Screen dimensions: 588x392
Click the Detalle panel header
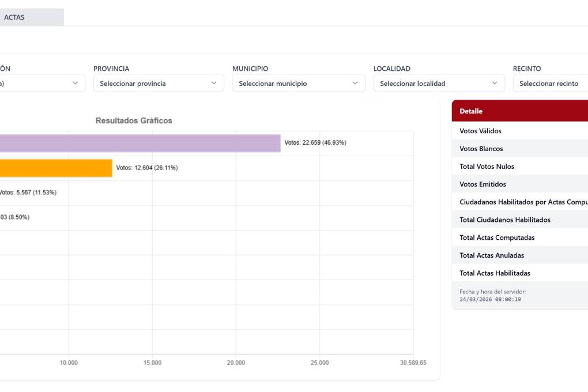519,111
